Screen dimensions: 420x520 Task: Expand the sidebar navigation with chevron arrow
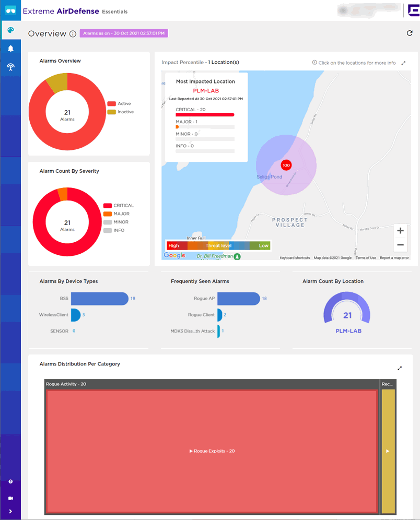pos(10,512)
